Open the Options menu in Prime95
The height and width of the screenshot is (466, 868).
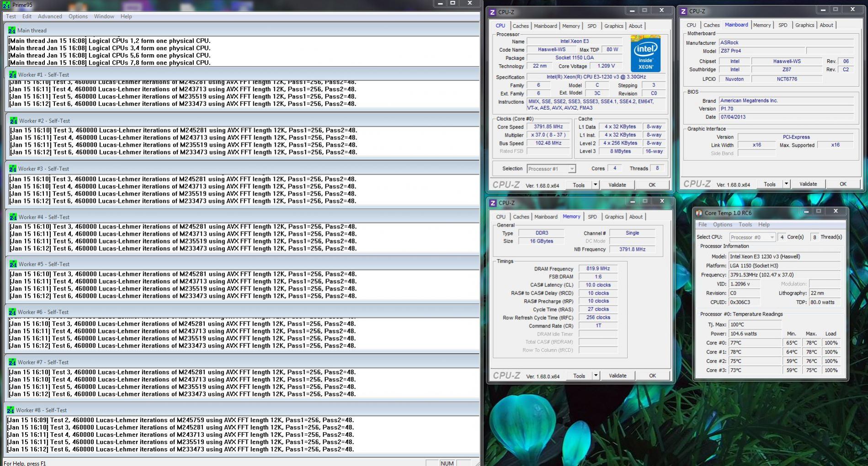[78, 16]
